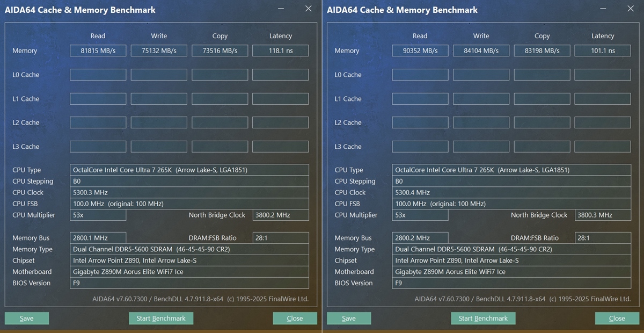Select the 73516 MB/s memory copy value

tap(220, 50)
